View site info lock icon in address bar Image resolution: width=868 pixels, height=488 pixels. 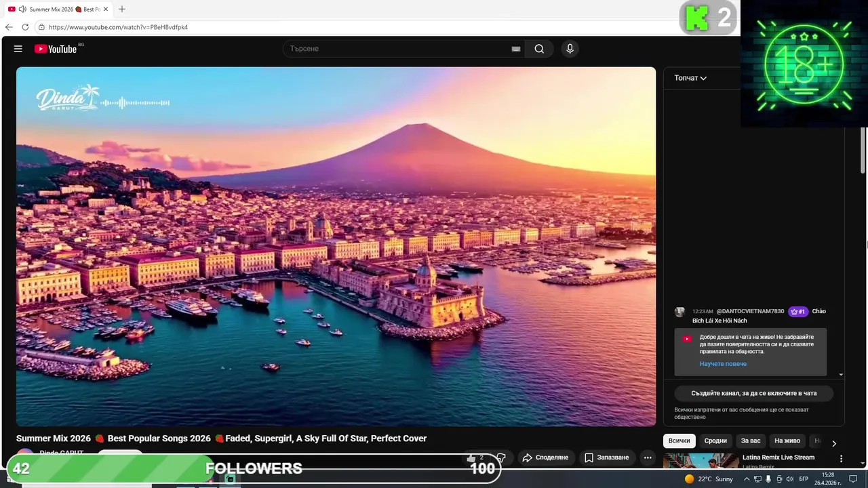[x=41, y=27]
